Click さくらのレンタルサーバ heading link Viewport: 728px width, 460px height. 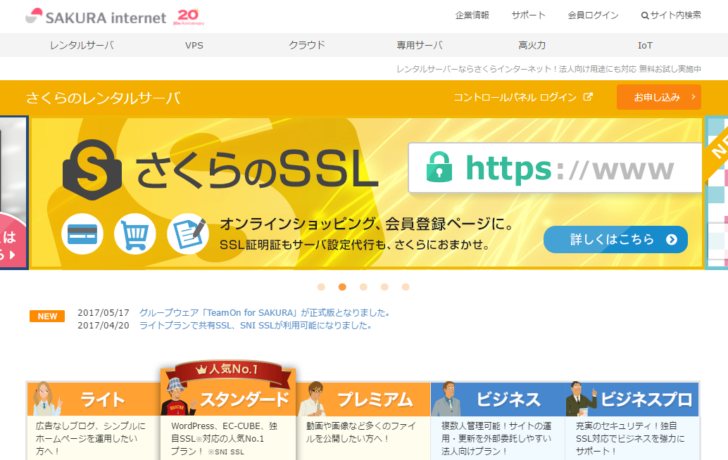(x=103, y=98)
